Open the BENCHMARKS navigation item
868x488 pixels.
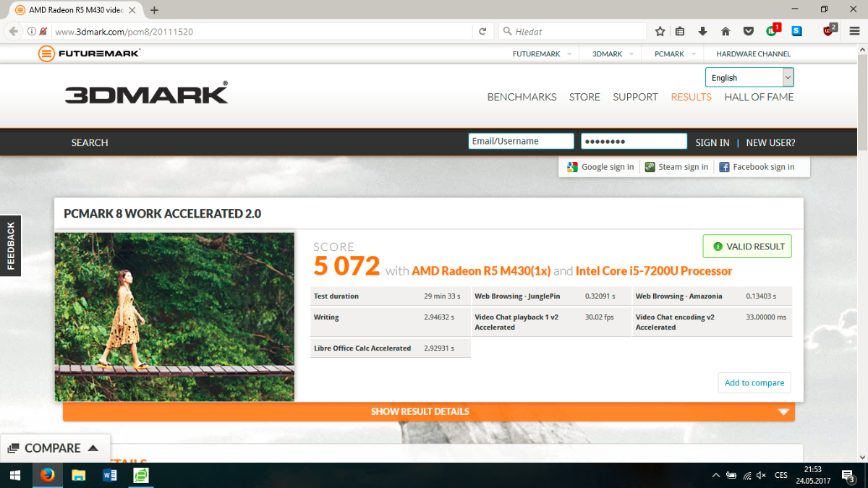tap(522, 97)
